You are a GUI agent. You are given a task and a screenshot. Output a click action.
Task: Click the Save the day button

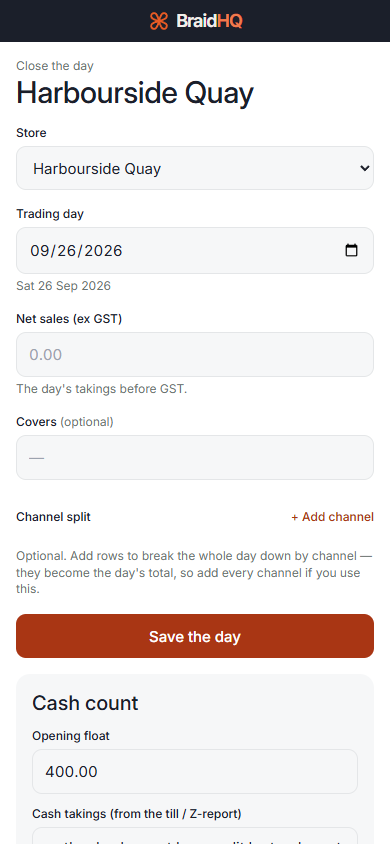(x=195, y=636)
